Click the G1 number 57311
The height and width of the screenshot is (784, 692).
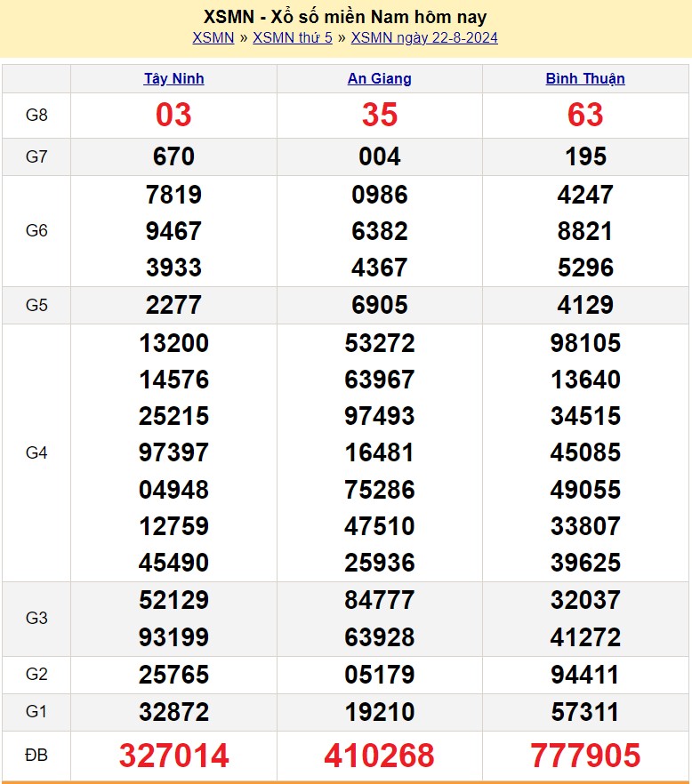[585, 712]
